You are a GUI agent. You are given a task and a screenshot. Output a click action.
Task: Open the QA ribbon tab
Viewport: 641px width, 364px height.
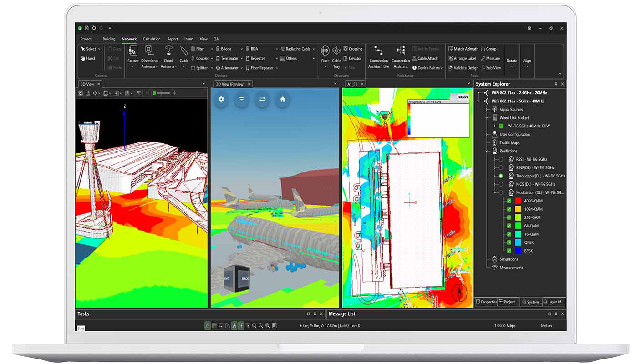click(x=216, y=39)
